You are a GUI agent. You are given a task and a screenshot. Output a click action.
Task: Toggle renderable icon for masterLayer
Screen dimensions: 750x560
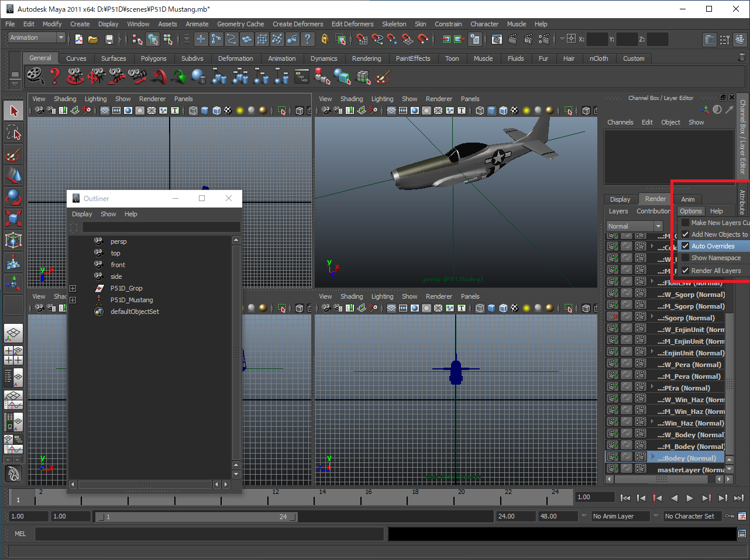tap(613, 468)
